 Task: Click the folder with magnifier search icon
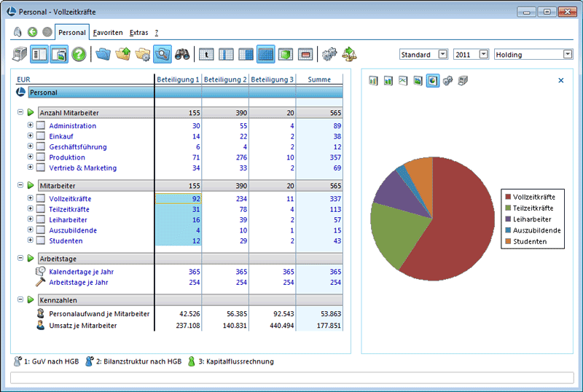163,55
